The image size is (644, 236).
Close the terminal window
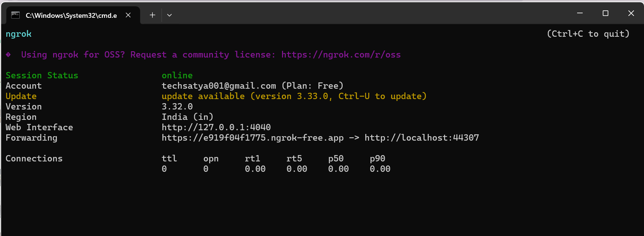tap(631, 13)
